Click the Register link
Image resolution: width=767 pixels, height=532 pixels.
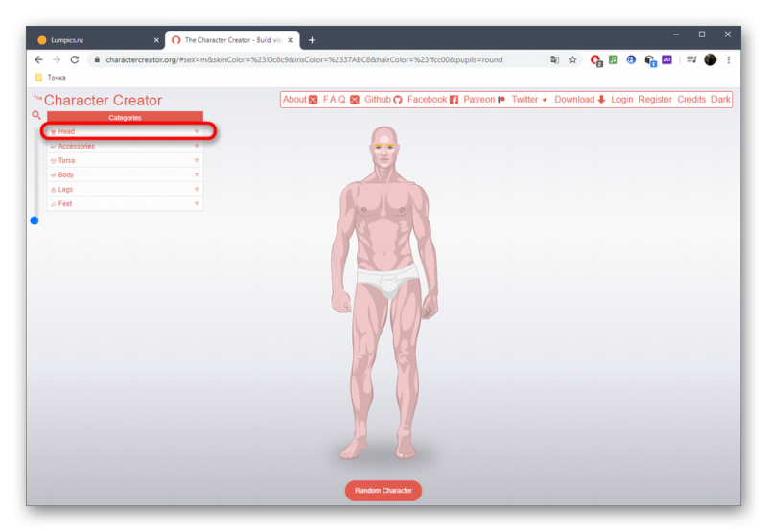[x=655, y=100]
